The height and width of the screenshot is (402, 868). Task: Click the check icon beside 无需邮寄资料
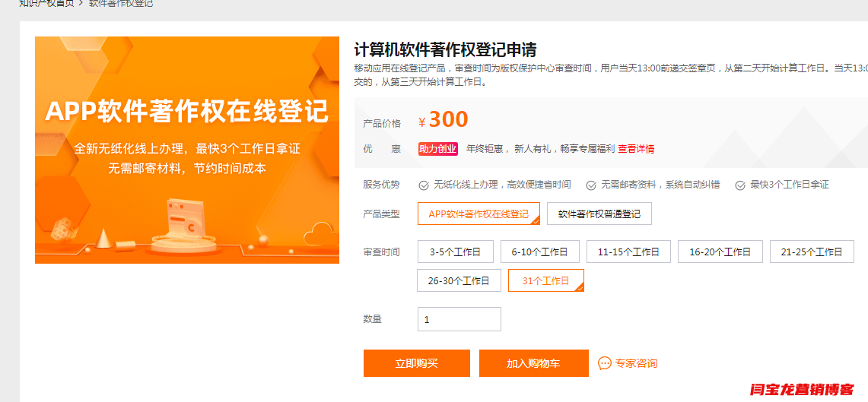[x=590, y=185]
